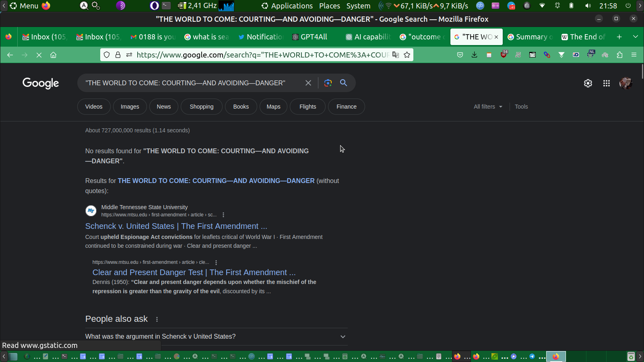Open Google quick settings gear
This screenshot has height=362, width=644.
click(588, 83)
